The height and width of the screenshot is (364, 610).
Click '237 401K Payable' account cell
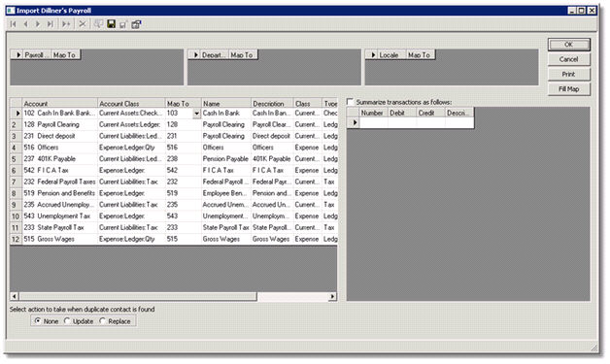click(x=60, y=159)
